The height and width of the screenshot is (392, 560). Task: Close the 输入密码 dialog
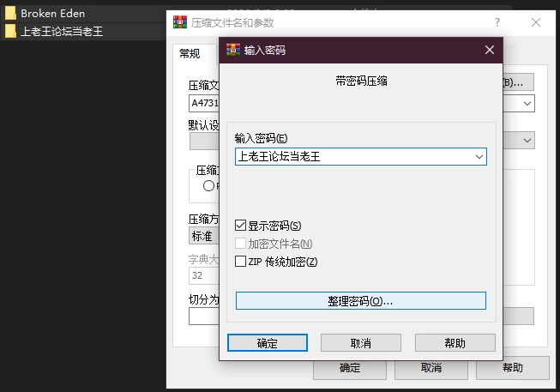(x=490, y=50)
